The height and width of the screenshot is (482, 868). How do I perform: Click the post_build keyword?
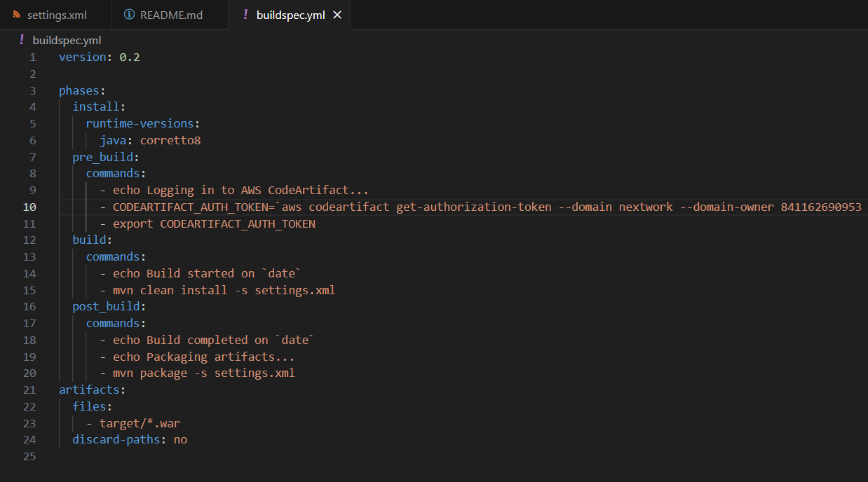coord(105,306)
